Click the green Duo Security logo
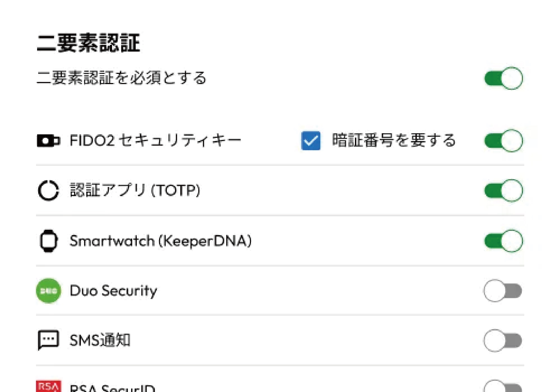Image resolution: width=560 pixels, height=392 pixels. click(48, 291)
